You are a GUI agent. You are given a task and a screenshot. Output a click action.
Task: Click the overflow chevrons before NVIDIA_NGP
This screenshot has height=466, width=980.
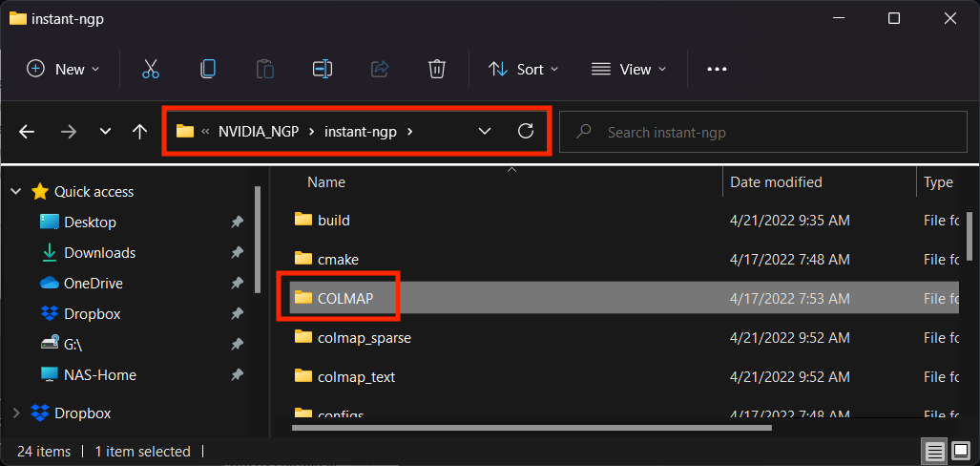205,132
